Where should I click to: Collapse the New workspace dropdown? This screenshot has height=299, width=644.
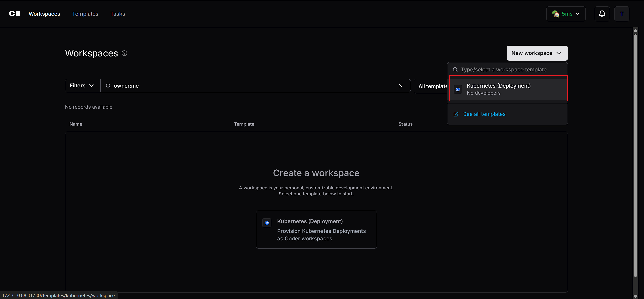click(537, 53)
